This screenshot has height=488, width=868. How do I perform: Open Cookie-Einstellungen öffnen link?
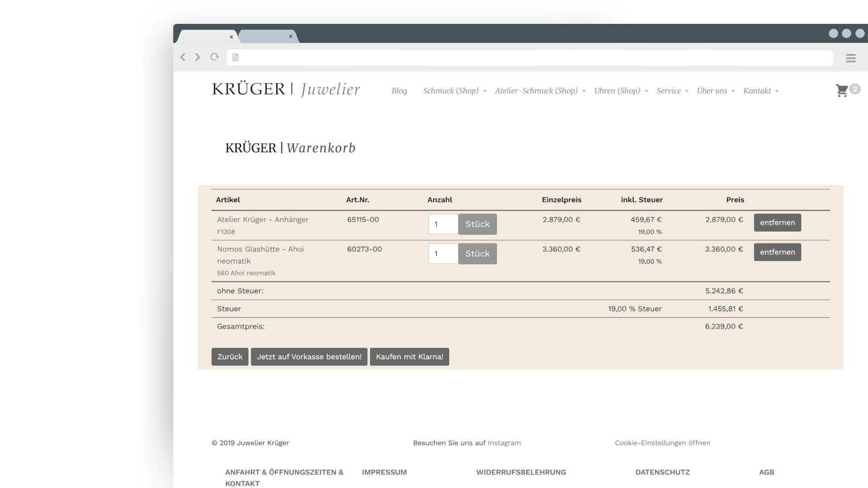[662, 443]
